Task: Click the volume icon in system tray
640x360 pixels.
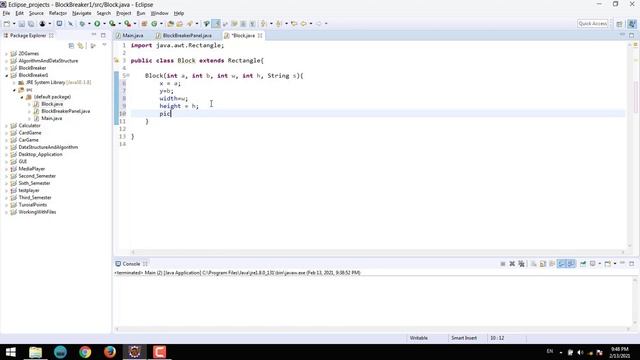Action: 580,352
